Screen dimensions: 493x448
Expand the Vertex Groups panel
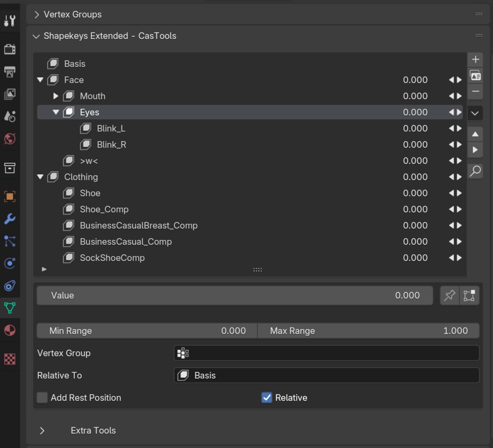tap(37, 14)
